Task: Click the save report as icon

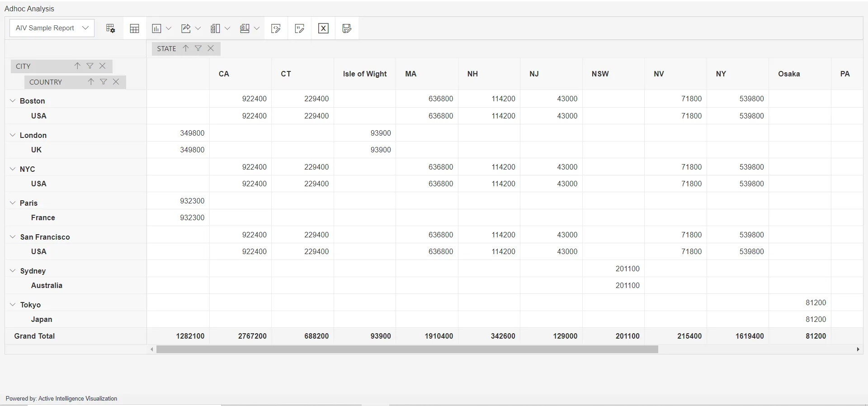Action: pyautogui.click(x=347, y=28)
